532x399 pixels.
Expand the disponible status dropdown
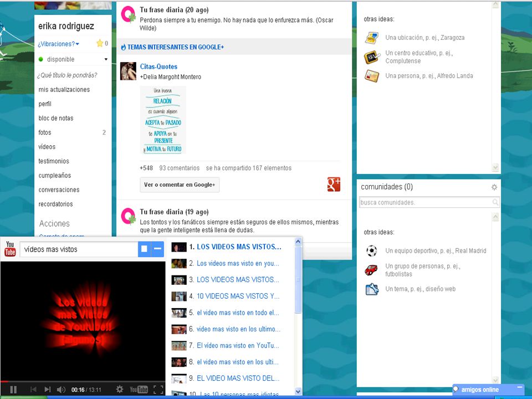pyautogui.click(x=106, y=59)
